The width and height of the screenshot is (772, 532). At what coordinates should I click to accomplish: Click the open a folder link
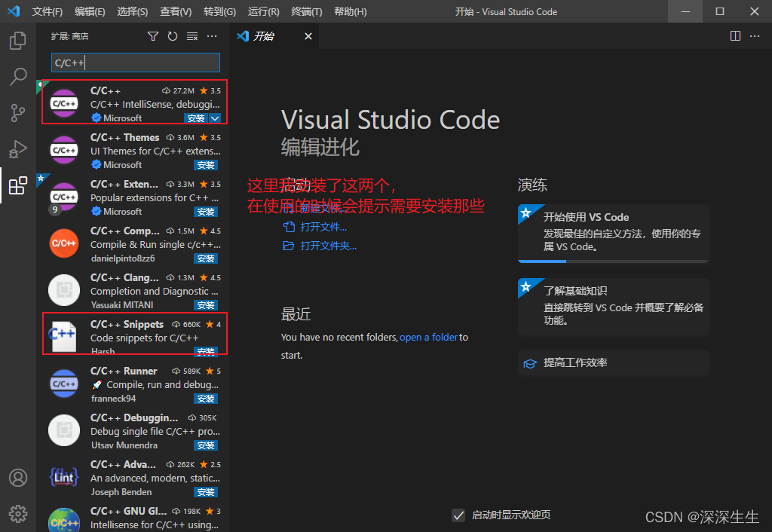[428, 337]
